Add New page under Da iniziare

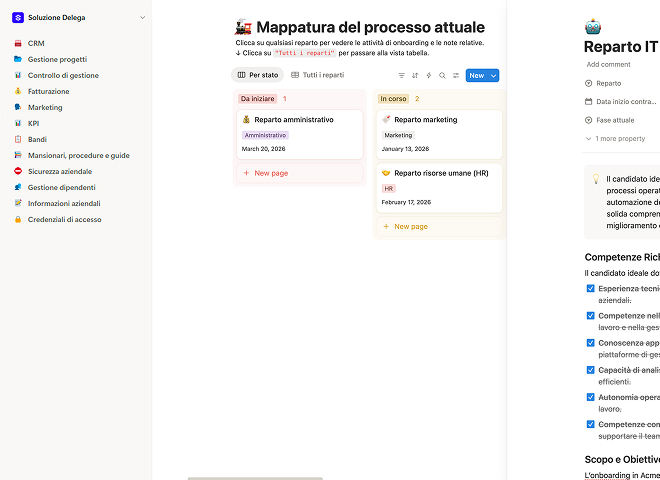[300, 173]
